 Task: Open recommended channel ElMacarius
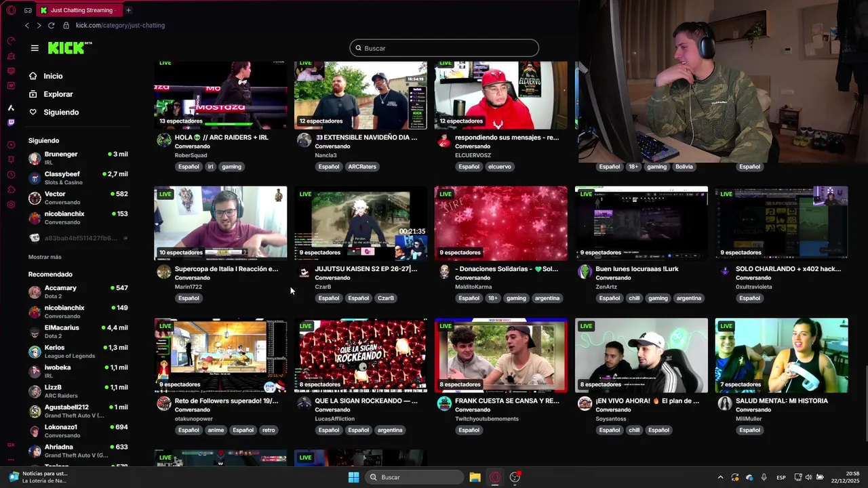coord(78,331)
